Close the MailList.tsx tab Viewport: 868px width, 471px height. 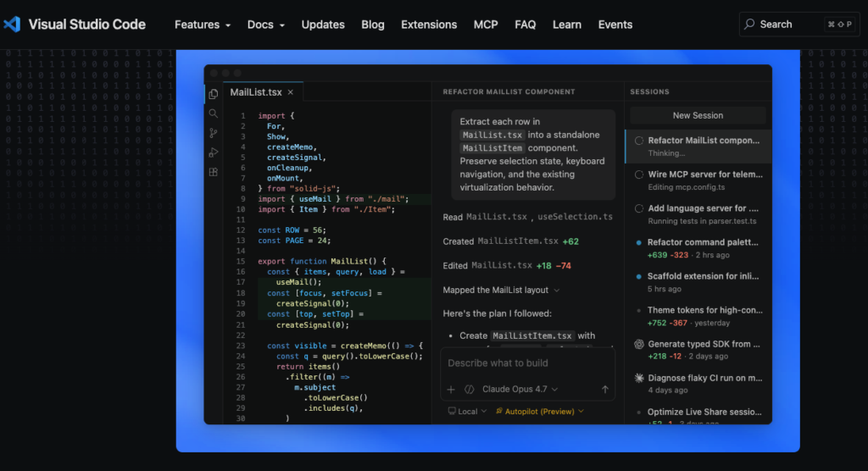290,92
